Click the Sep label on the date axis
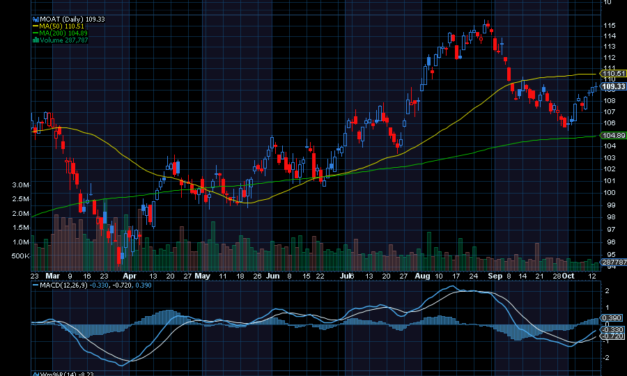Screen dimensions: 627x376 click(x=495, y=276)
